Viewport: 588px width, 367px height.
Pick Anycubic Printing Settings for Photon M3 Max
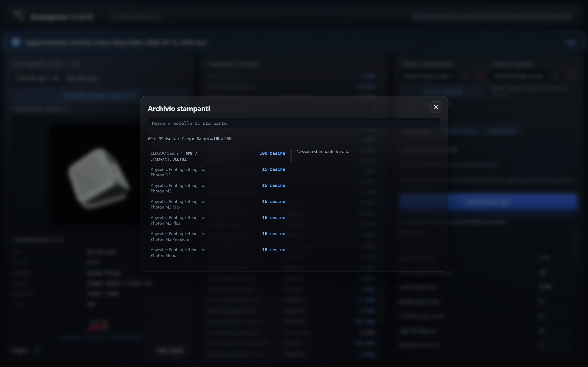pos(218,204)
